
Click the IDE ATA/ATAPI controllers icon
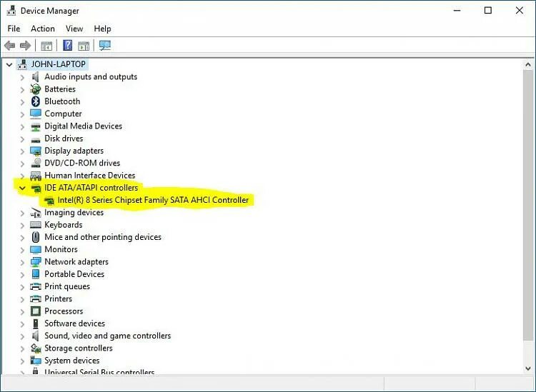(36, 189)
